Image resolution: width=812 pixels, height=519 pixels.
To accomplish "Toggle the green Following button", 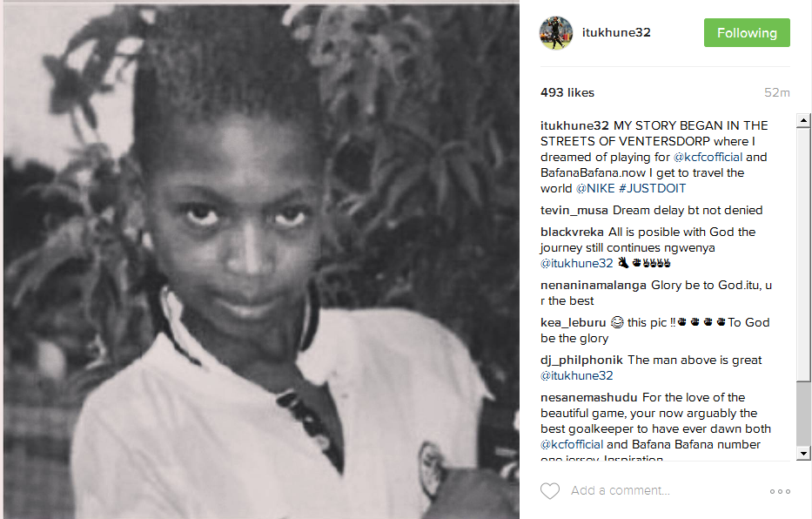I will point(747,32).
